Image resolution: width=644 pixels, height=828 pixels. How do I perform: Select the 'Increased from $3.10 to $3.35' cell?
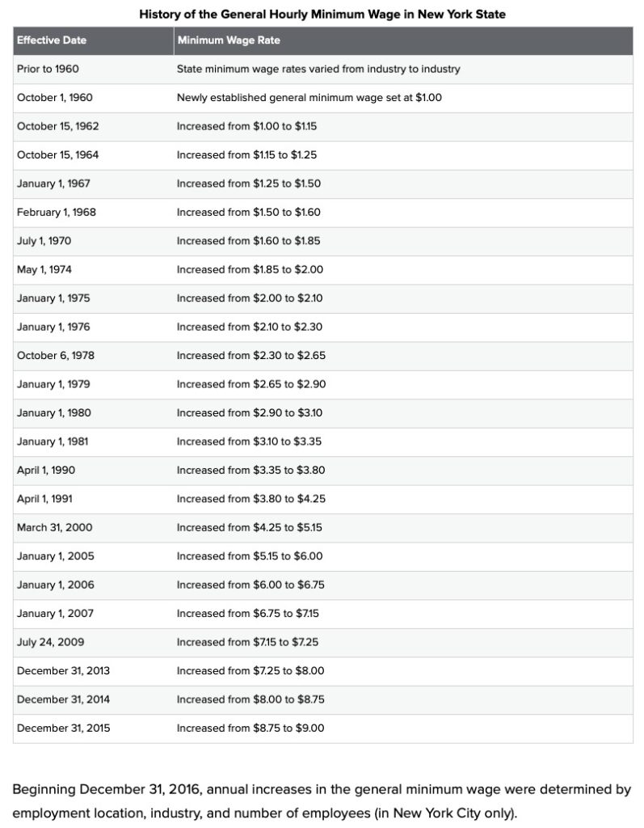[x=249, y=441]
